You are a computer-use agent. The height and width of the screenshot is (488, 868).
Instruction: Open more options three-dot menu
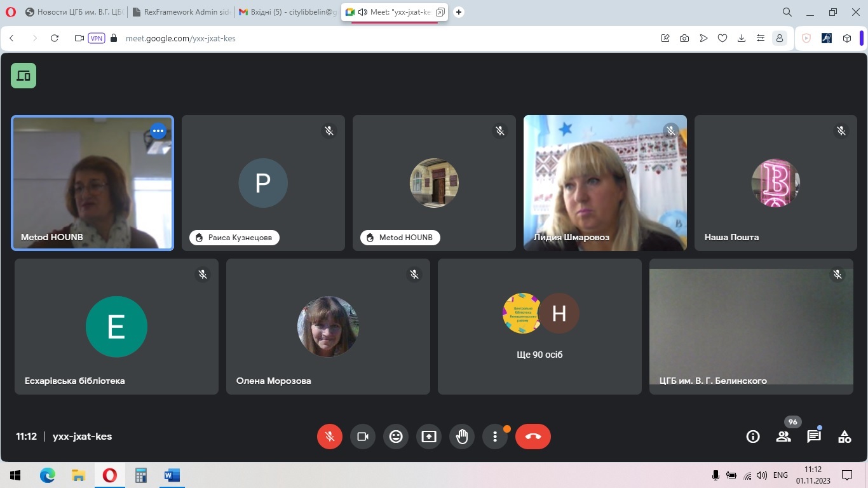(x=495, y=437)
